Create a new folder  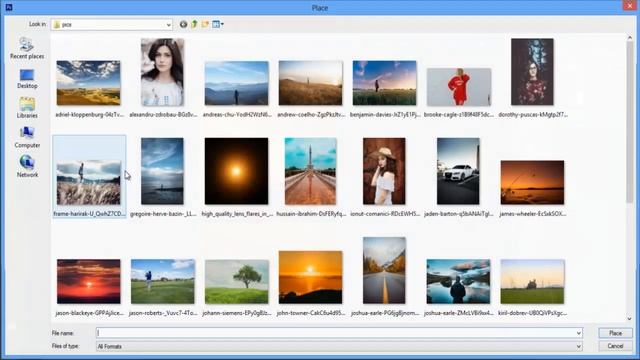205,24
